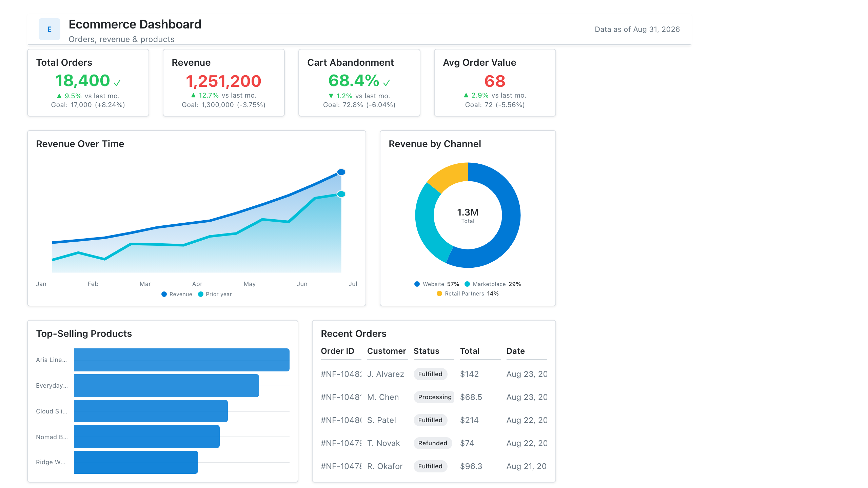868x488 pixels.
Task: Click the Revenue line's July endpoint marker
Action: tap(341, 172)
